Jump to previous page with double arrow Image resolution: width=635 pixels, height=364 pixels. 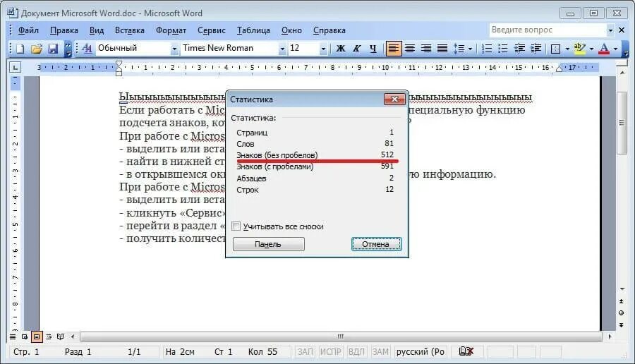(622, 301)
